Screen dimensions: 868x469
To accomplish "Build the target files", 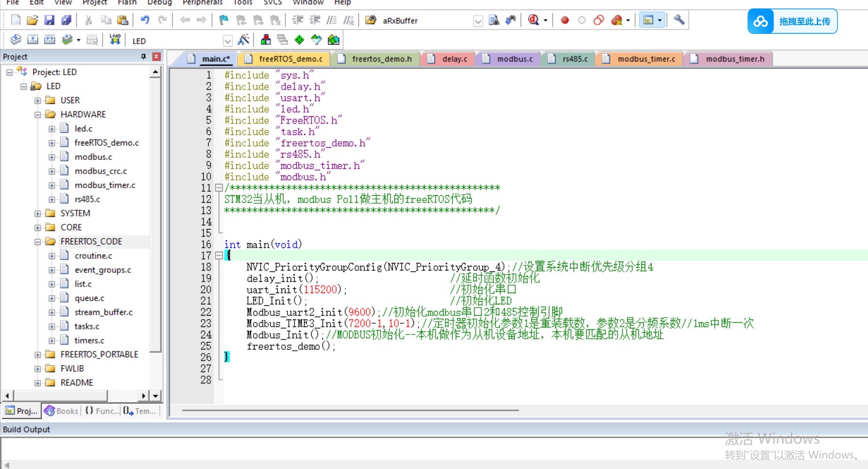I will click(33, 40).
